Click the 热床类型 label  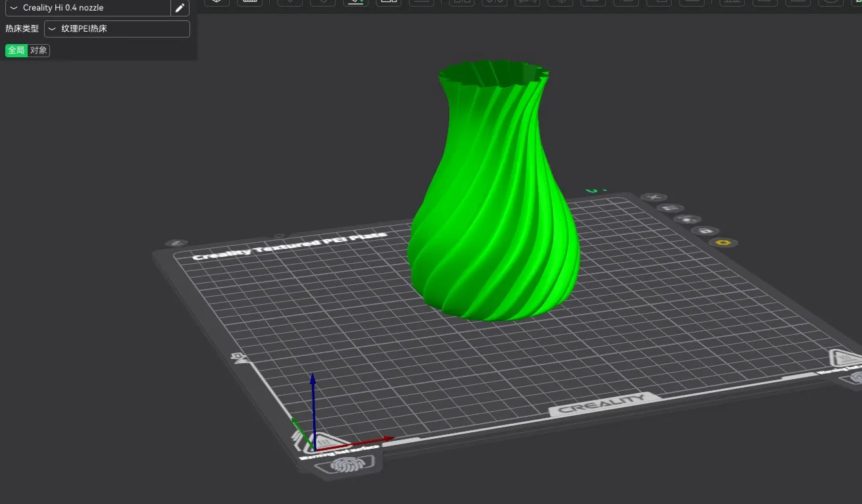(x=22, y=29)
